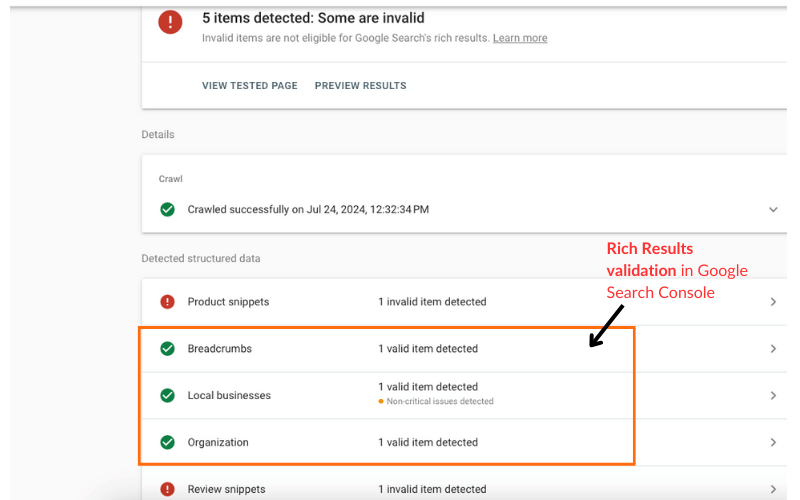
Task: Open Review snippets details arrow
Action: click(x=773, y=489)
